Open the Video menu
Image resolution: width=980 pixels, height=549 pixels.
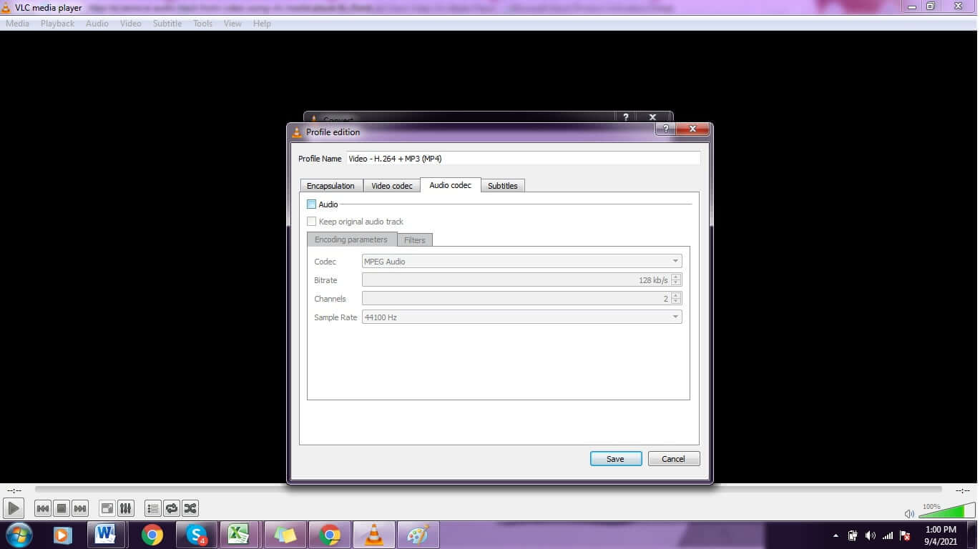pos(131,24)
